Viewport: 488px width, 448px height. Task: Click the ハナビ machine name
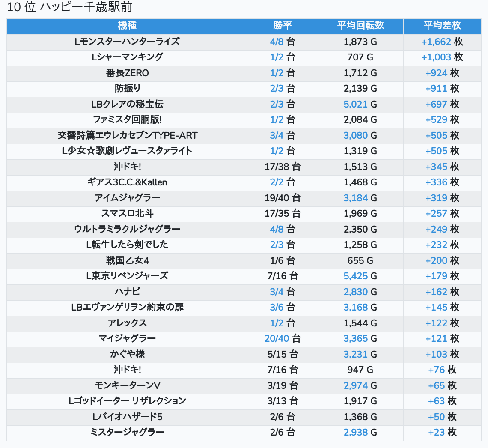tap(127, 292)
